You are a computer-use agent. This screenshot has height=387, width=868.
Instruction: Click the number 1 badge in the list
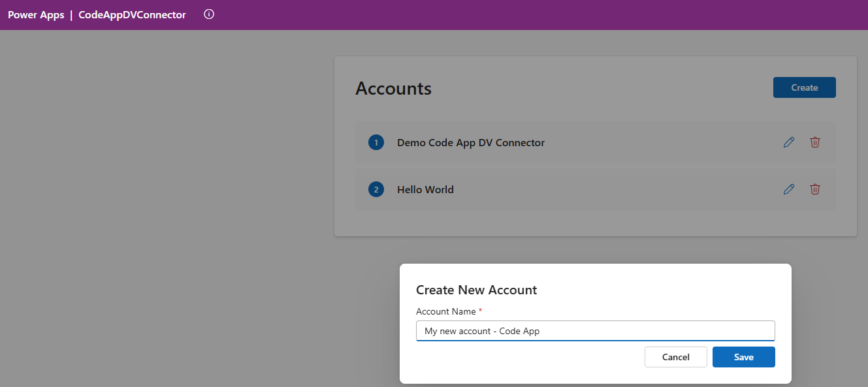(x=376, y=142)
